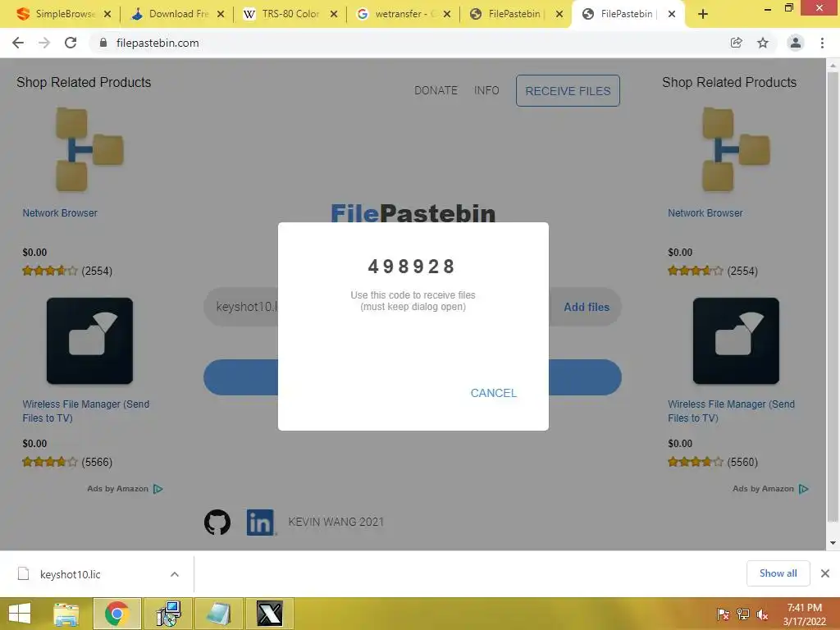The width and height of the screenshot is (840, 630).
Task: Switch to Download Free tab
Action: click(x=177, y=14)
